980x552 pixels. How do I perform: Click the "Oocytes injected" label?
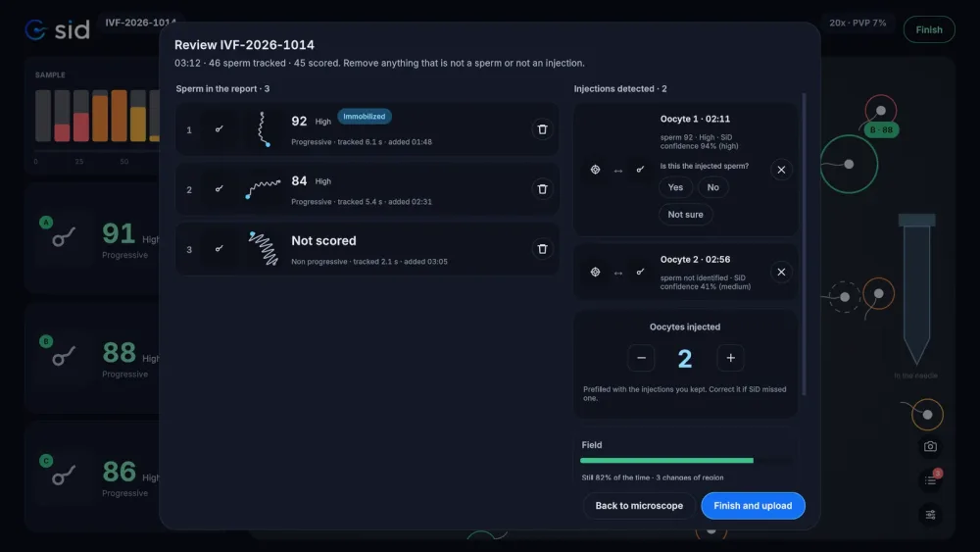(x=685, y=326)
